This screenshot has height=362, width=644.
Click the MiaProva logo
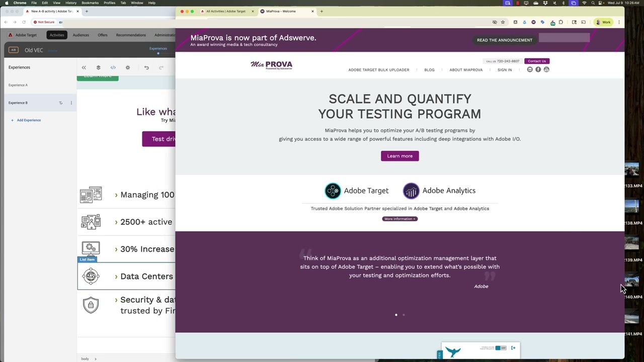click(271, 65)
